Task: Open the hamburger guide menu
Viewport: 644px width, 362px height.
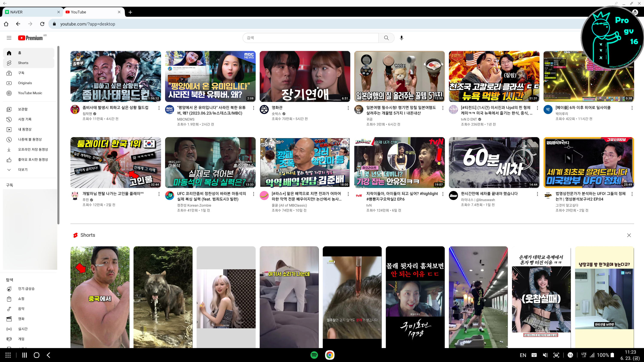Action: 9,38
